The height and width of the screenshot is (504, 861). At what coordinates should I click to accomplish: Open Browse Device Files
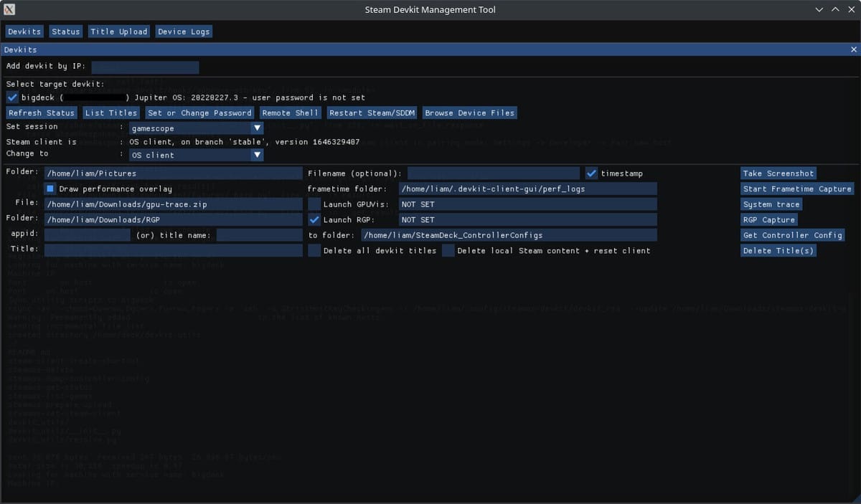(x=470, y=113)
